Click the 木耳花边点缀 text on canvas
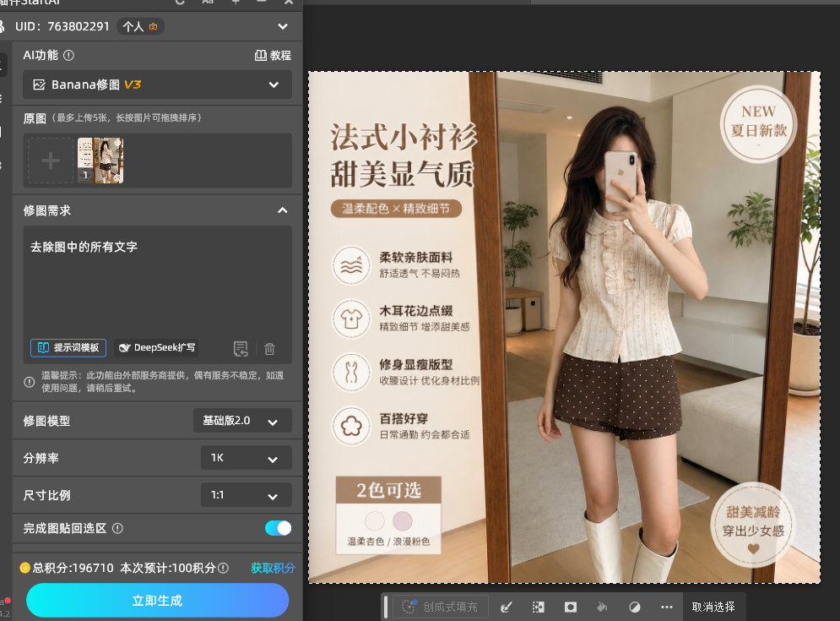840x621 pixels. (416, 311)
